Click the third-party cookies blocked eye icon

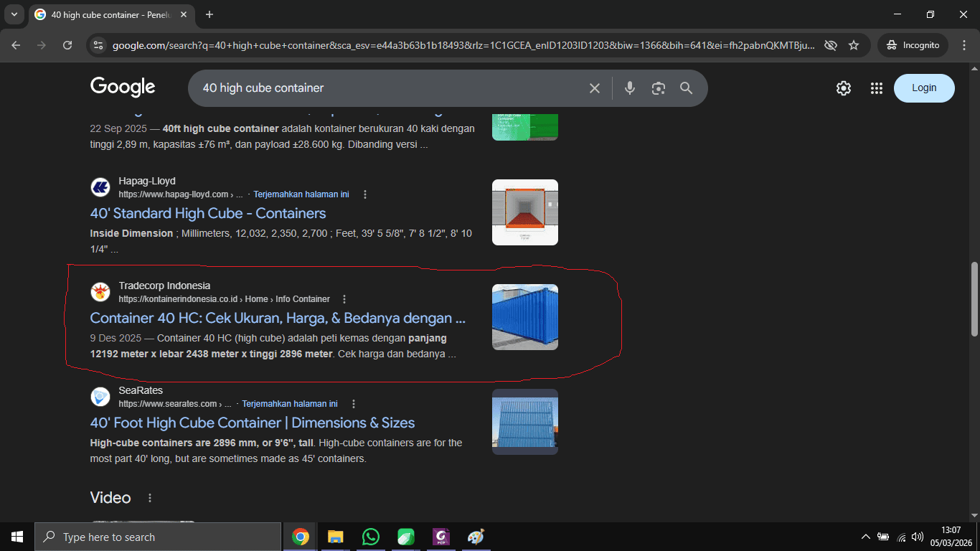(831, 45)
